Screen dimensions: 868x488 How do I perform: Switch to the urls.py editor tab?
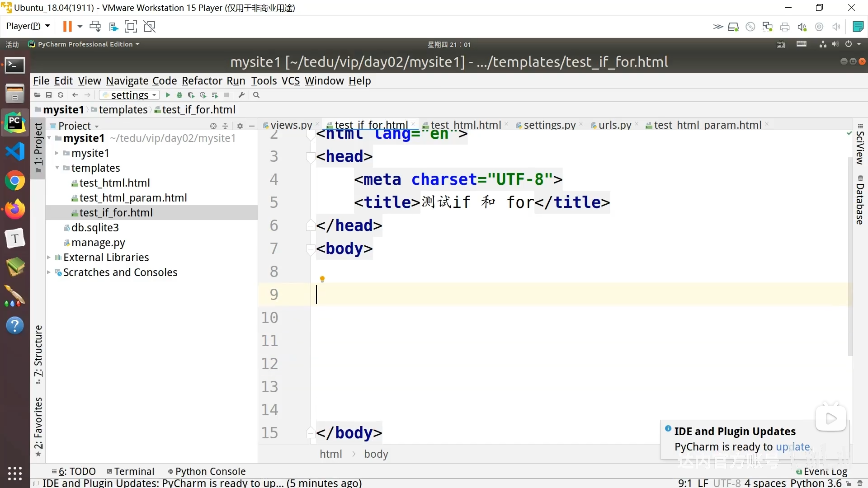614,125
